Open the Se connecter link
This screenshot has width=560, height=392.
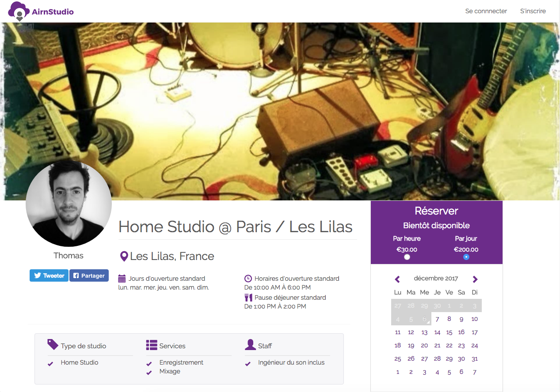(486, 11)
